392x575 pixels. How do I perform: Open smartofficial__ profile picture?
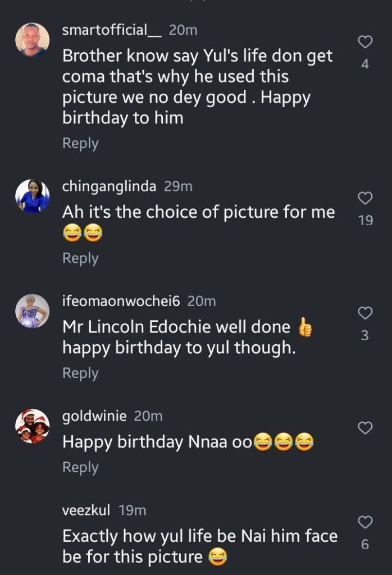click(x=32, y=40)
